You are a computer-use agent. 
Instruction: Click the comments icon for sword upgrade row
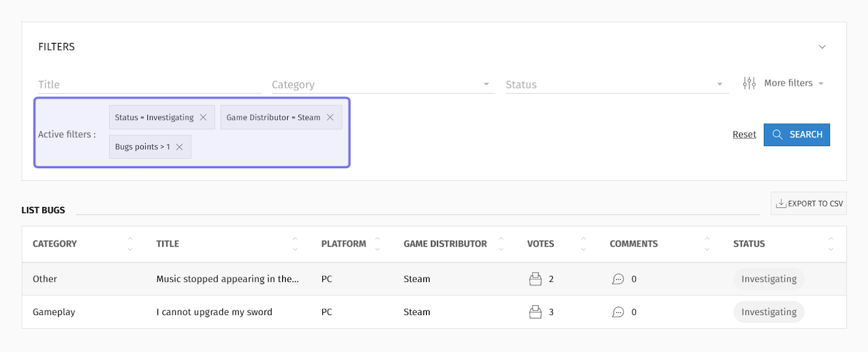pyautogui.click(x=618, y=312)
